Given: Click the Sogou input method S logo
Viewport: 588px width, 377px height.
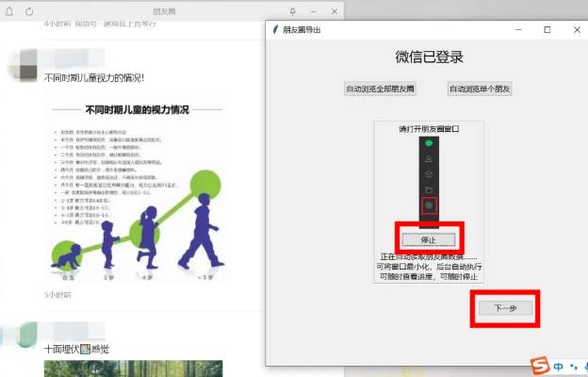Looking at the screenshot, I should click(539, 366).
